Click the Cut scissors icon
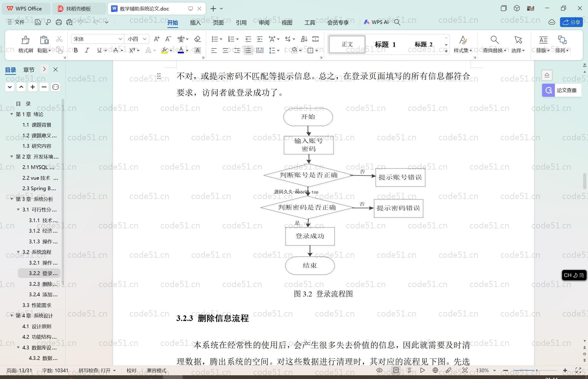The image size is (588, 379). (59, 39)
